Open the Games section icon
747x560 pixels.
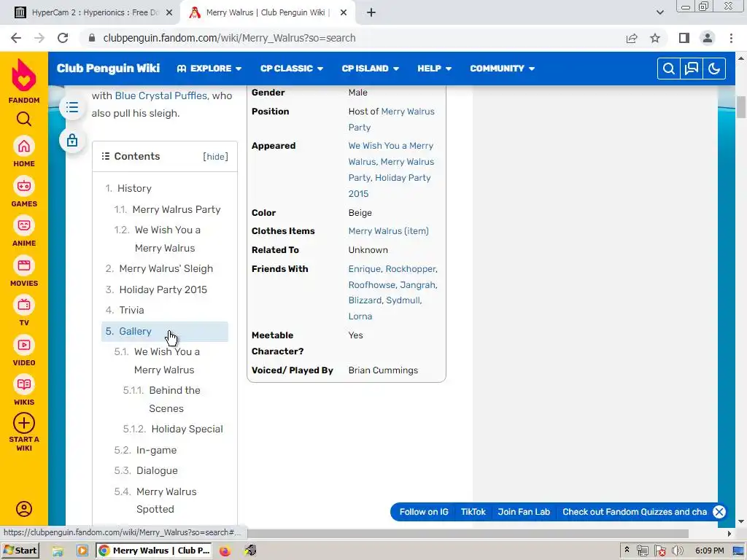(24, 186)
